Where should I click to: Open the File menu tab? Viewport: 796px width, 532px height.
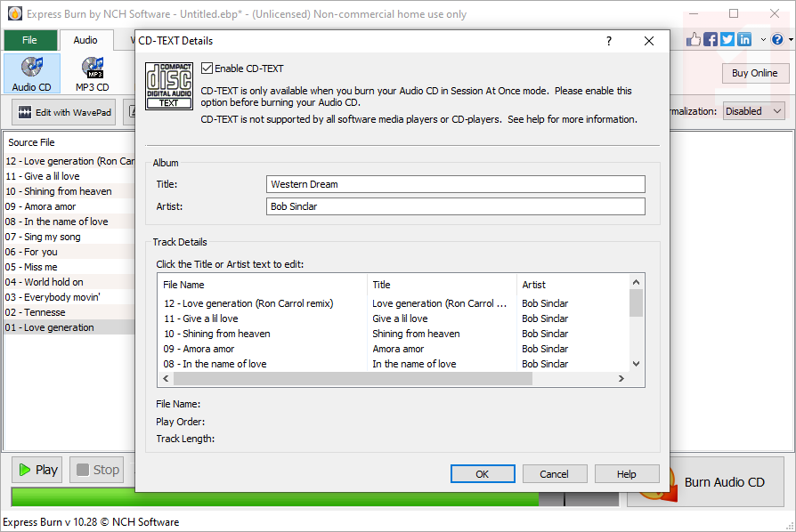click(30, 40)
